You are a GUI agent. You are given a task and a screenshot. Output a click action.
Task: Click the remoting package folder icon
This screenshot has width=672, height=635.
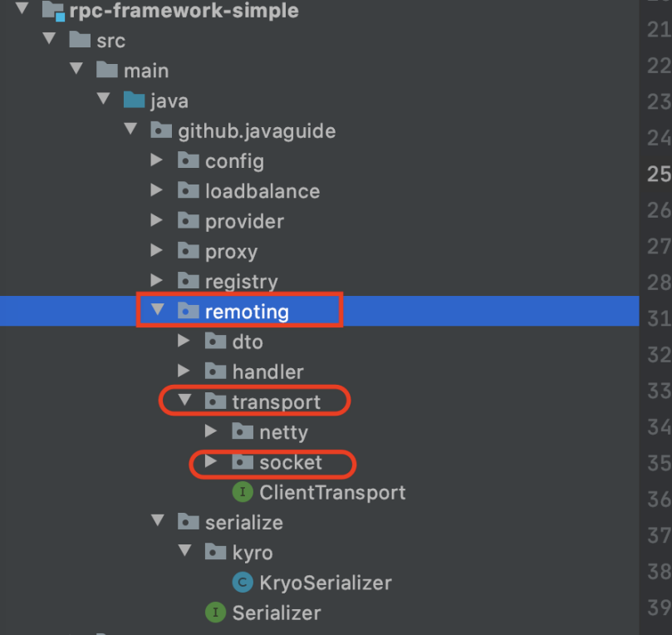click(189, 312)
